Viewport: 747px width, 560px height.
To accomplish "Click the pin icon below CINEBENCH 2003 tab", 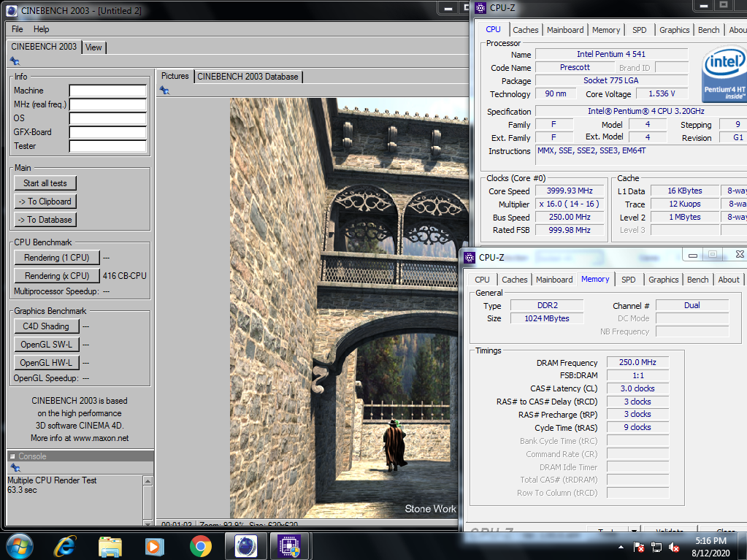I will coord(15,61).
